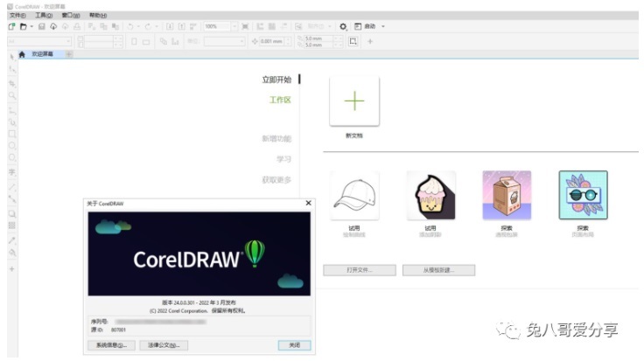Select the Polygon tool
The height and width of the screenshot is (361, 644).
tap(12, 157)
